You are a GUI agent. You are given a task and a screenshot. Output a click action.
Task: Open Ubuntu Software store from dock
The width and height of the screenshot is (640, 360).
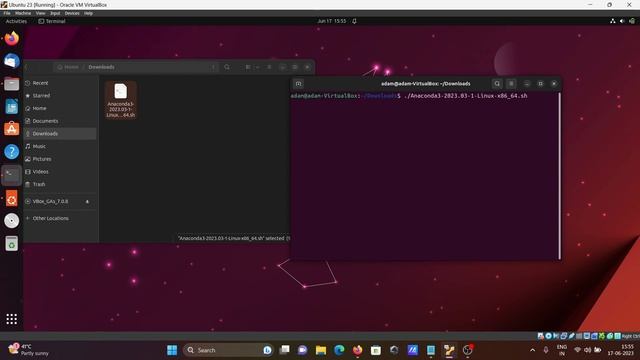click(11, 129)
